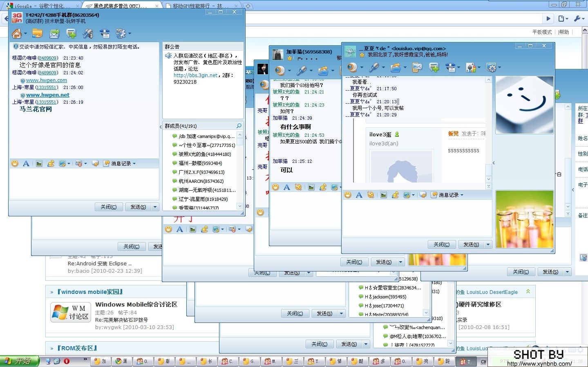588x367 pixels.
Task: Expand gear settings dropdown arrow in T4242 toolbar
Action: pos(130,33)
